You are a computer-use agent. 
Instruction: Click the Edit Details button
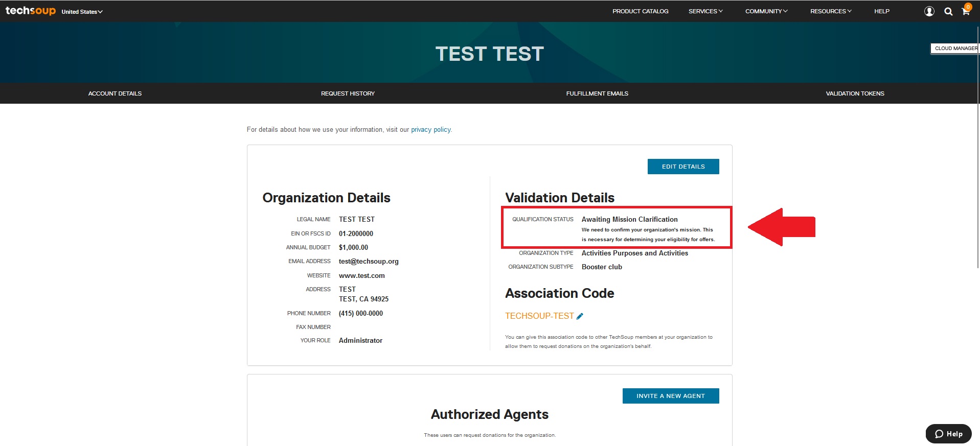[683, 167]
